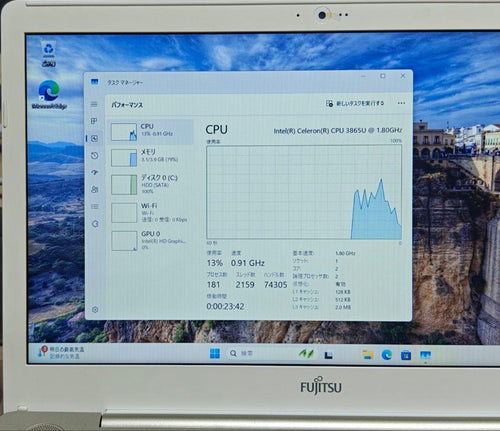Click the L2 cache value 512 KB
The width and height of the screenshot is (500, 431).
coord(343,300)
